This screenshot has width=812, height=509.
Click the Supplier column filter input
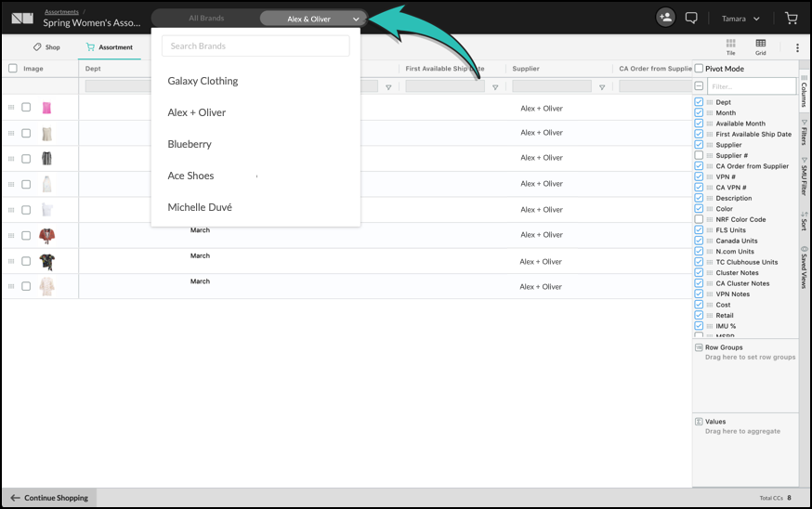552,86
